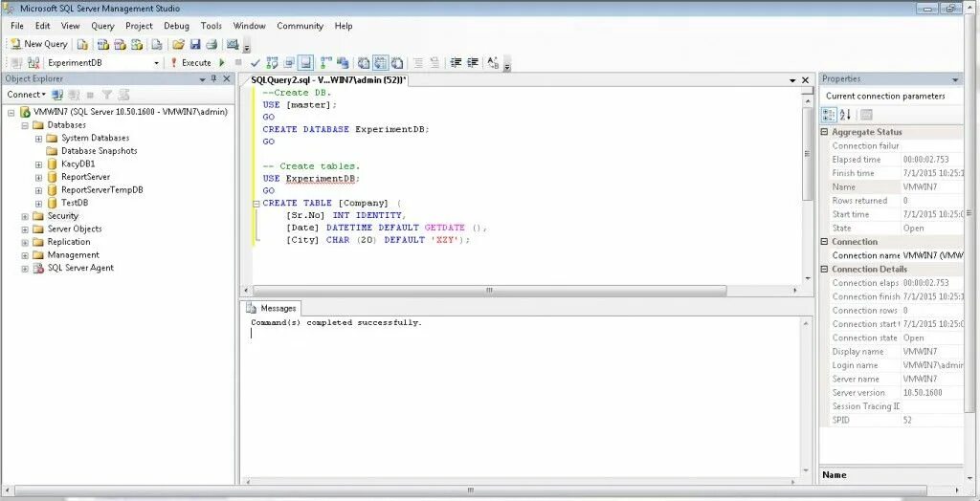Open an Analysis Services MDX Query
Image resolution: width=980 pixels, height=501 pixels.
click(103, 44)
